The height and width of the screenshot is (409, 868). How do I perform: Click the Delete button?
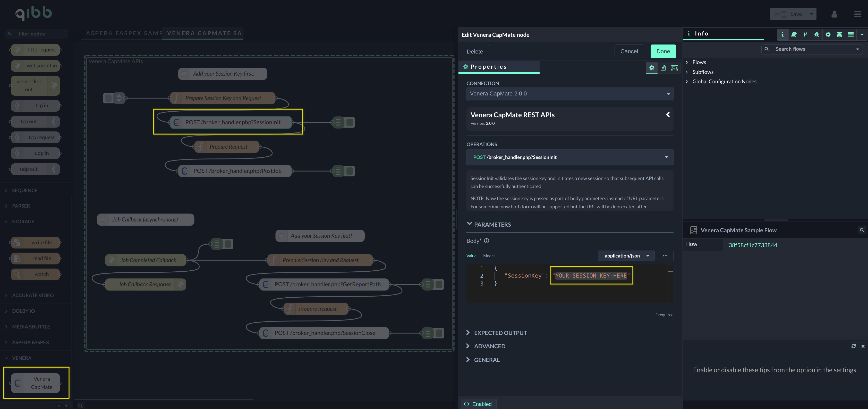click(474, 51)
